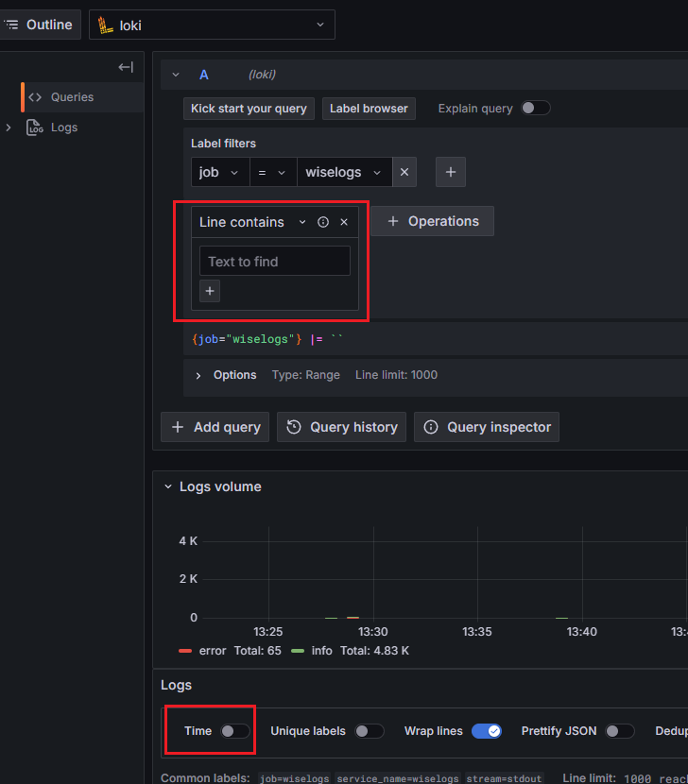Add another text to find entry
Screen dimensions: 688x784
pos(210,291)
